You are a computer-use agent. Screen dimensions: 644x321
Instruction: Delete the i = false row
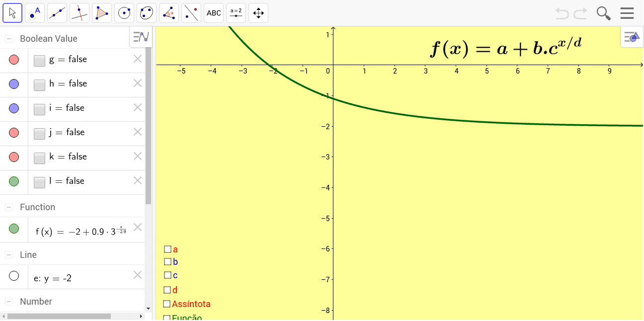tap(138, 107)
